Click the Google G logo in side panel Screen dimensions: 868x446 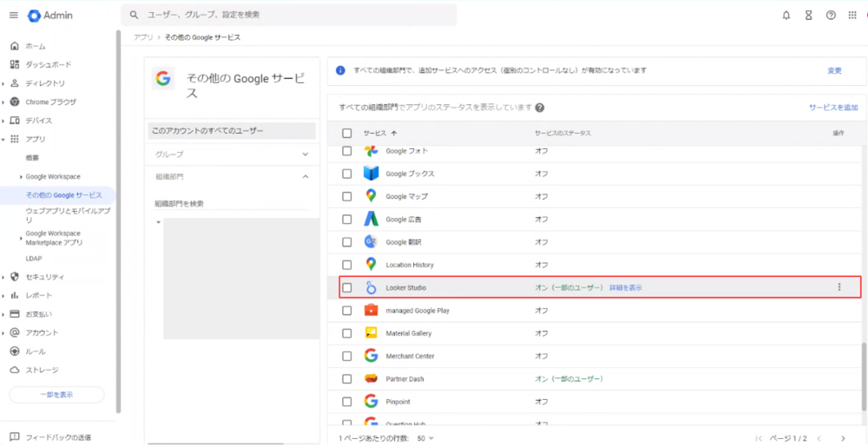[x=163, y=79]
